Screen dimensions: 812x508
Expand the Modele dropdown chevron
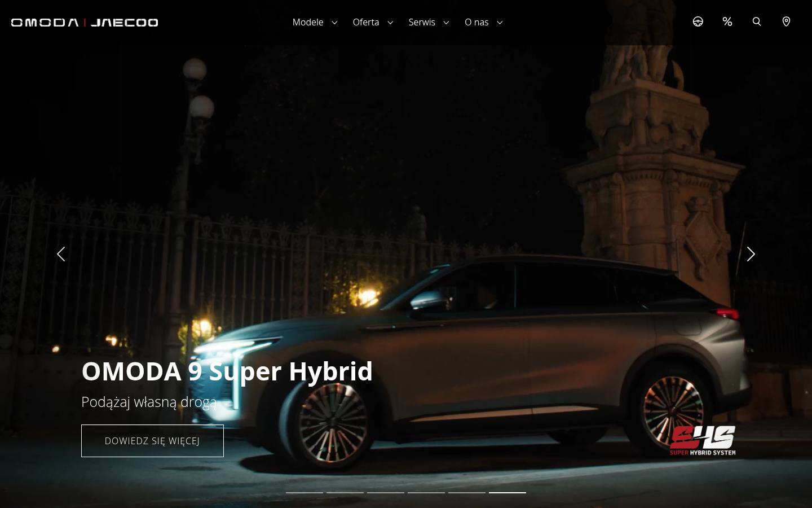tap(334, 23)
